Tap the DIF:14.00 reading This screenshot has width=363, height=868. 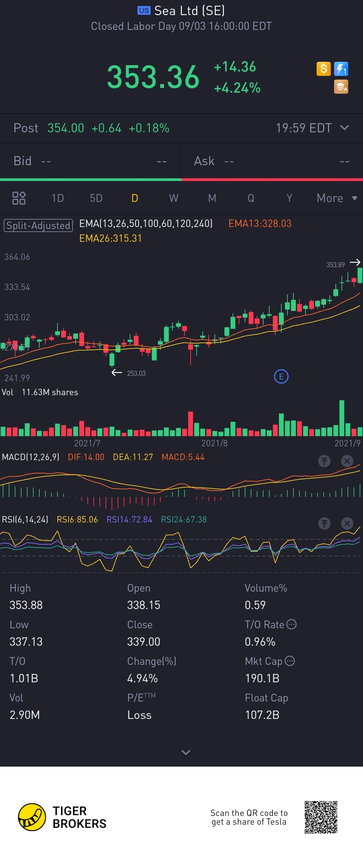(86, 457)
